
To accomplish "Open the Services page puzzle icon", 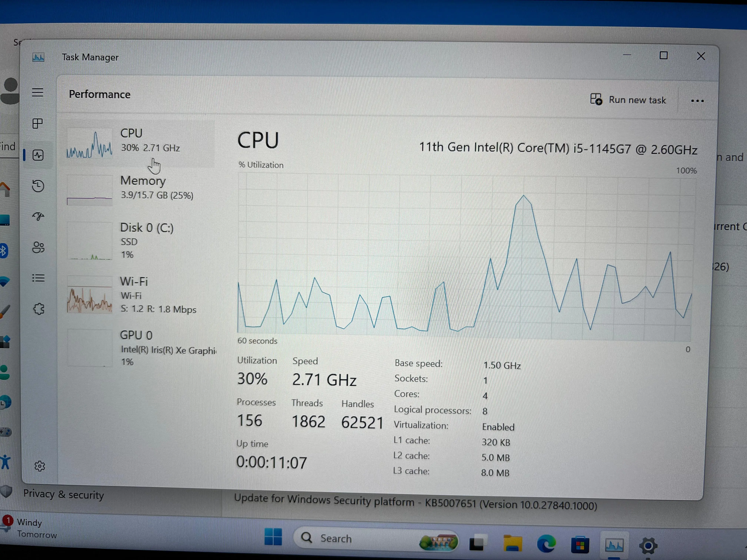I will [x=39, y=309].
